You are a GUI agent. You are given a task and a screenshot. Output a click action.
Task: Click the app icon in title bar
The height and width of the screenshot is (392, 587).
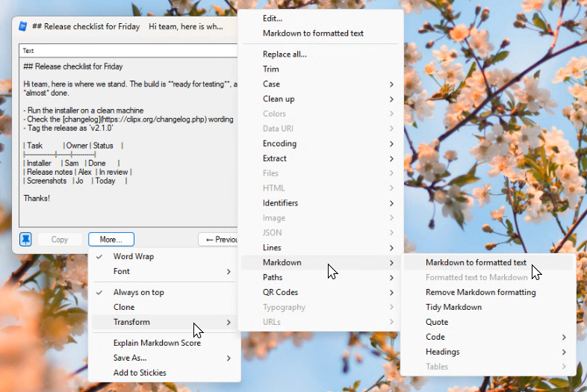[23, 27]
